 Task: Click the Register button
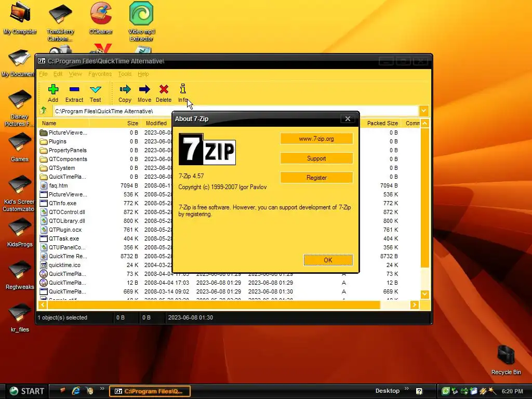tap(316, 178)
